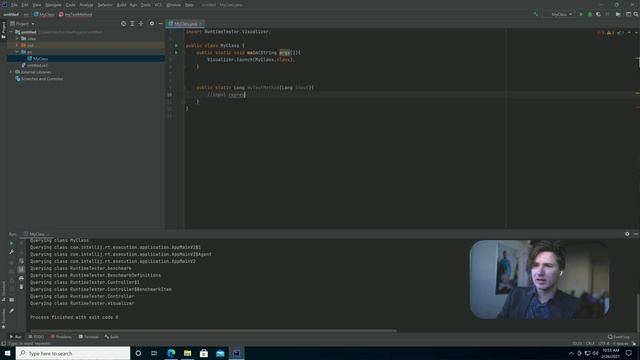Open the Window menu
640x360 pixels.
pyautogui.click(x=173, y=5)
